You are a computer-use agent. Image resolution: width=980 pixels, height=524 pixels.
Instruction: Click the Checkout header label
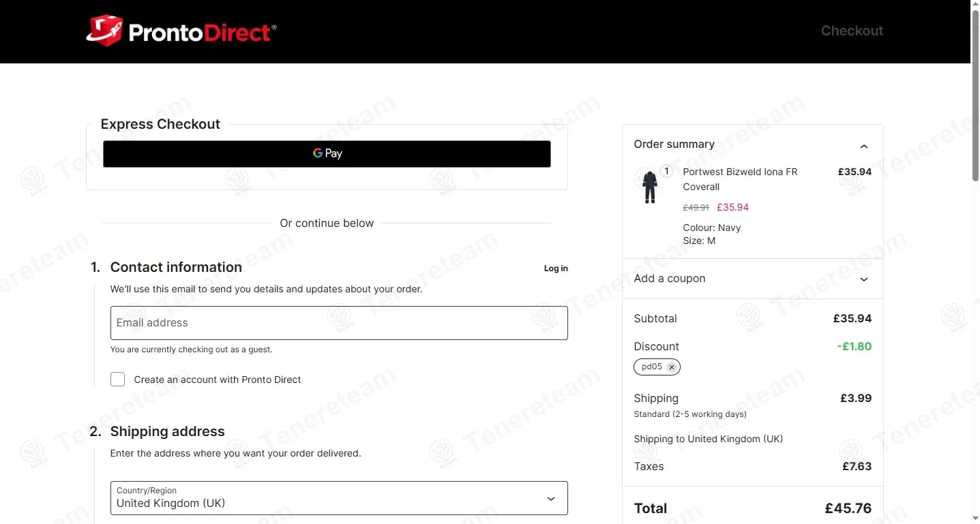(x=851, y=31)
